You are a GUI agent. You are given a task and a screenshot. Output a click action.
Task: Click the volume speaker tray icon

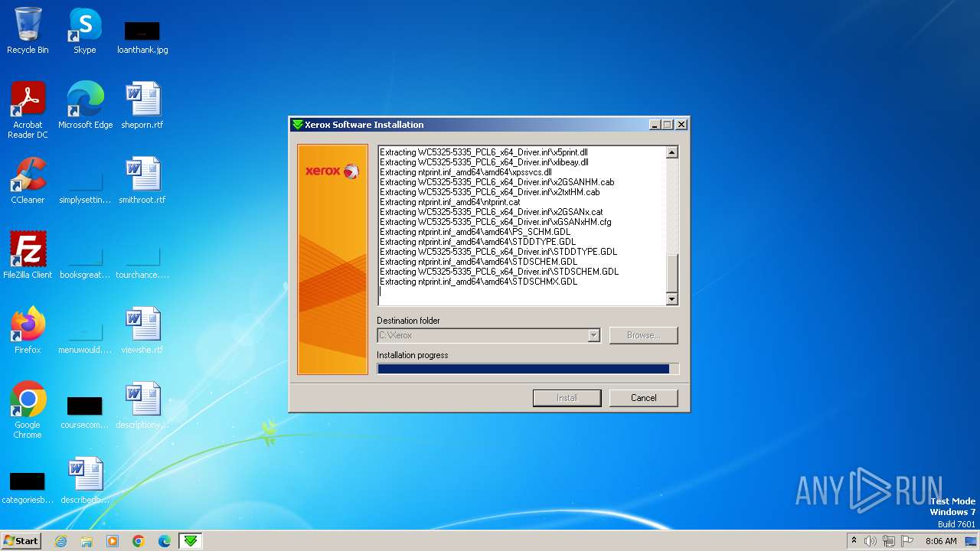(871, 541)
